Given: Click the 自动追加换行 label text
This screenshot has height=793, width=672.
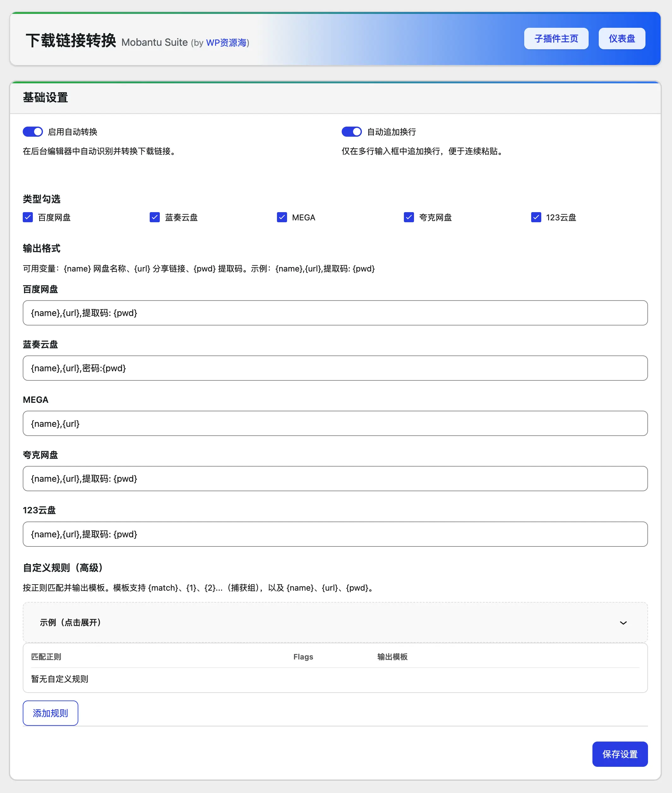Looking at the screenshot, I should 392,132.
